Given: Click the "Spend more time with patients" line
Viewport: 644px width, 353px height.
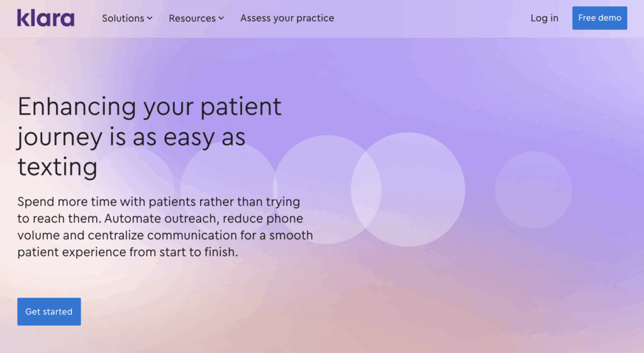Looking at the screenshot, I should click(x=158, y=203).
